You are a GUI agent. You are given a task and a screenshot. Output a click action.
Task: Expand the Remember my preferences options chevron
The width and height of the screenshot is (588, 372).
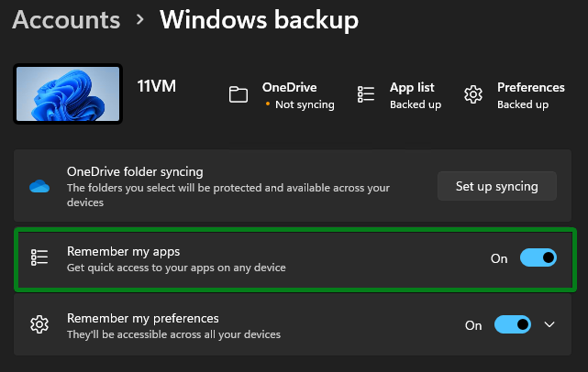pos(549,324)
